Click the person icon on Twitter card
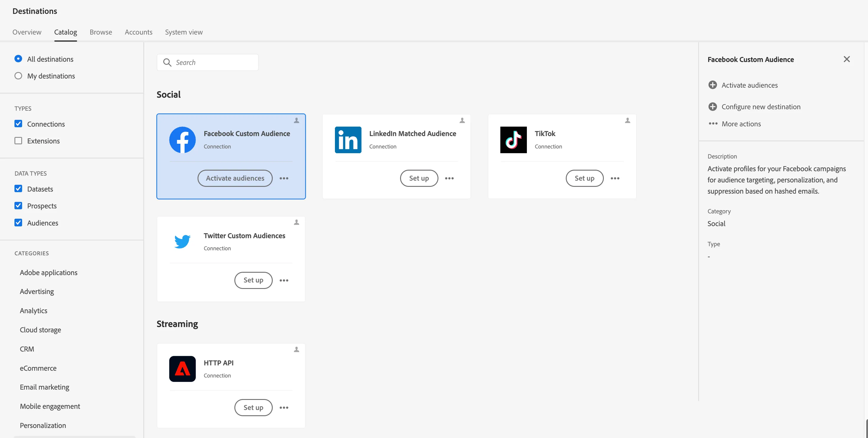The height and width of the screenshot is (438, 868). pos(297,222)
